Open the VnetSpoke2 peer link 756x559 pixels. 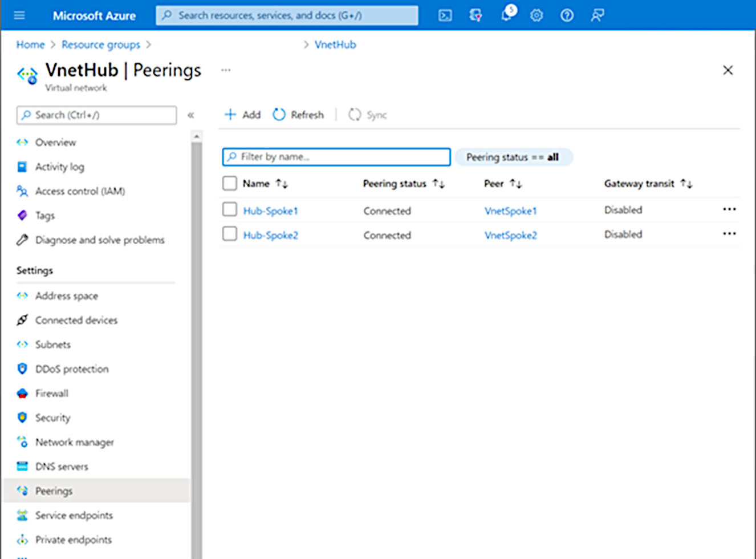click(510, 236)
